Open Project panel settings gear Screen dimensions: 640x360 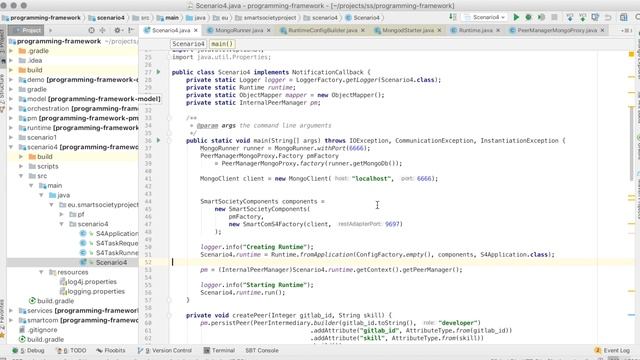coord(118,30)
